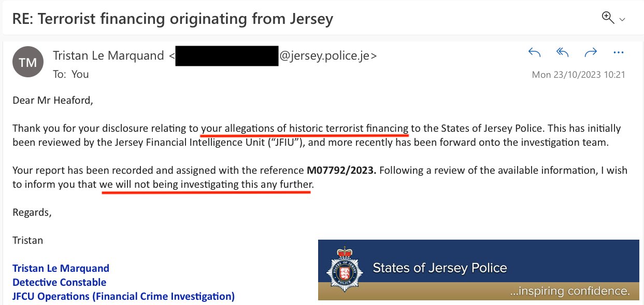Click the greeting Dear Mr Heaford
The image size is (644, 305).
[x=53, y=100]
